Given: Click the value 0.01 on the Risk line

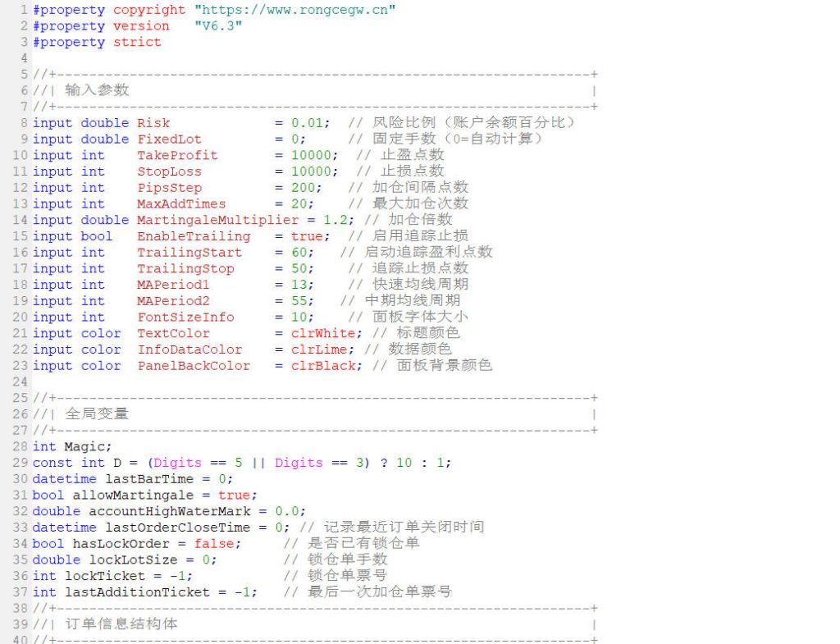Looking at the screenshot, I should tap(307, 123).
